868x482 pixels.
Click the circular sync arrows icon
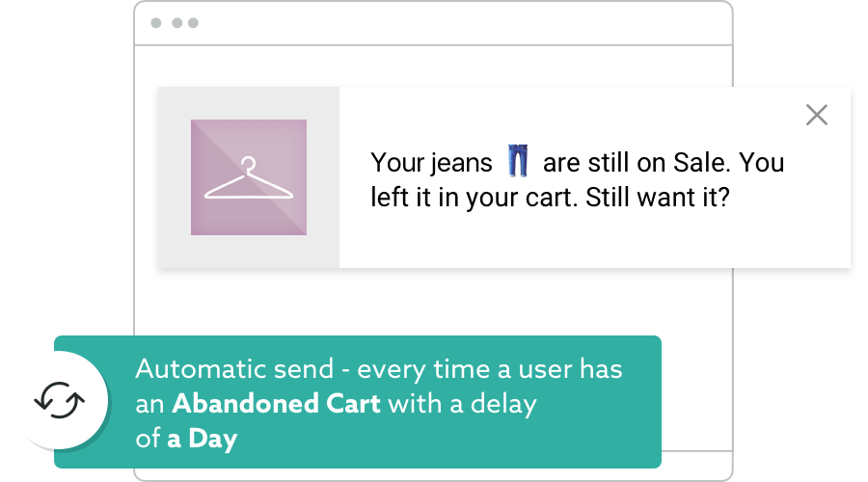(60, 398)
